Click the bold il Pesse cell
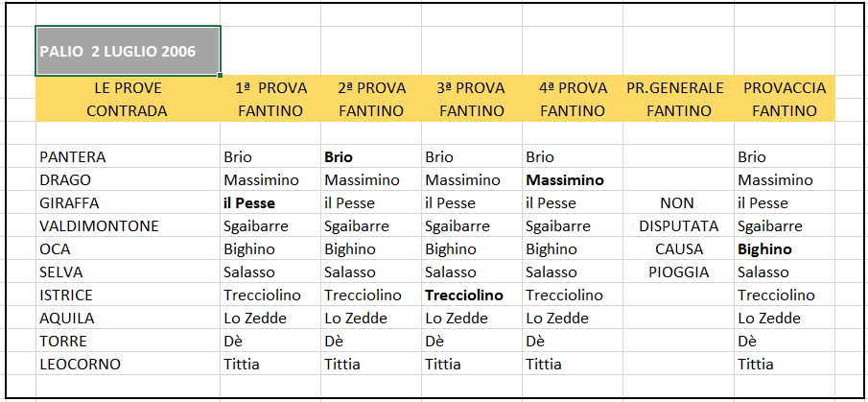The image size is (868, 402). click(x=270, y=203)
